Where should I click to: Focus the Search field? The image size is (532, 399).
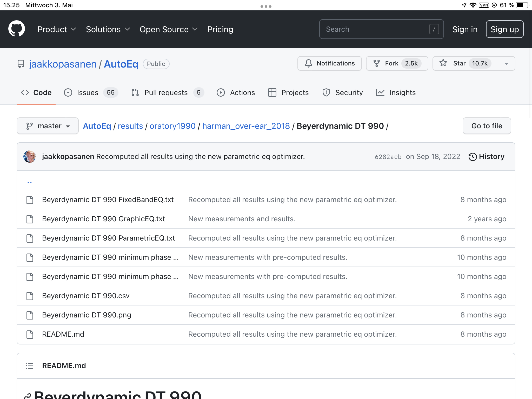(381, 29)
